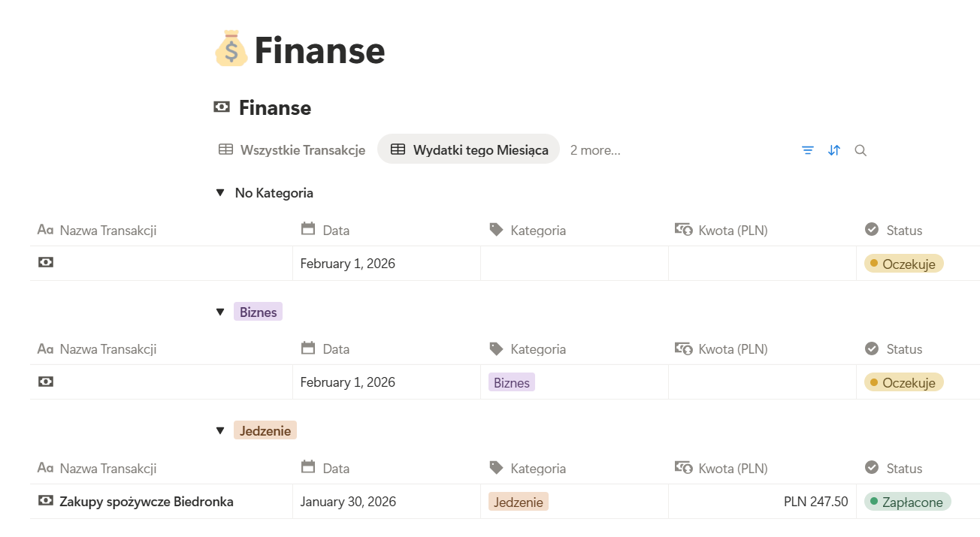Screen dimensions: 980x537
Task: Click the tag icon on the Kategoria column
Action: pyautogui.click(x=496, y=230)
